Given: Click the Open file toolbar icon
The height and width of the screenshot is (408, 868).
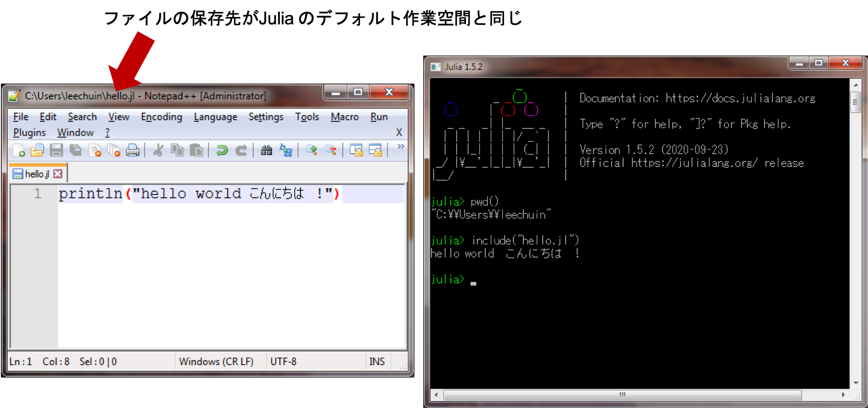Looking at the screenshot, I should 37,150.
